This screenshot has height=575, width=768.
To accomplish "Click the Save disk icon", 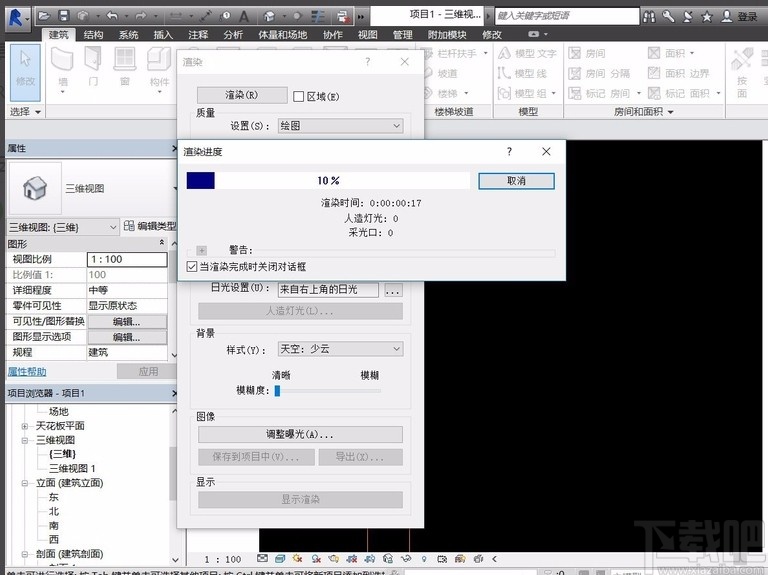I will (64, 16).
